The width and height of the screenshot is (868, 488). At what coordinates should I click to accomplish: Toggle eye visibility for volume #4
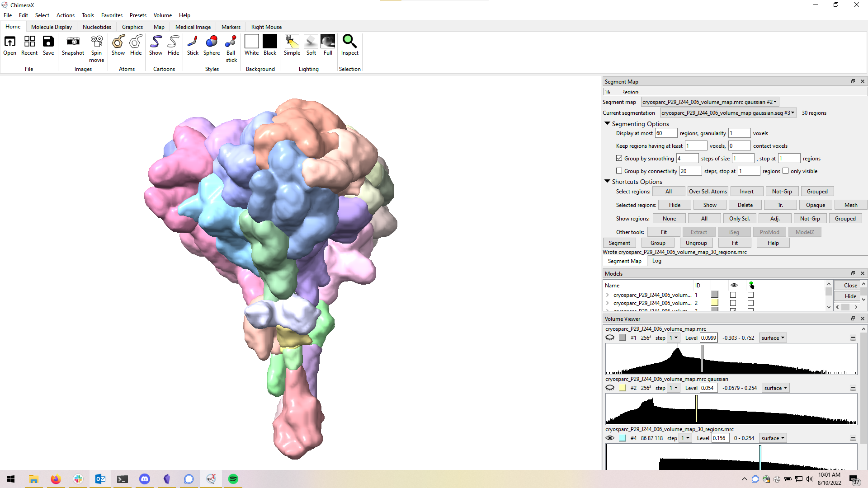coord(610,438)
